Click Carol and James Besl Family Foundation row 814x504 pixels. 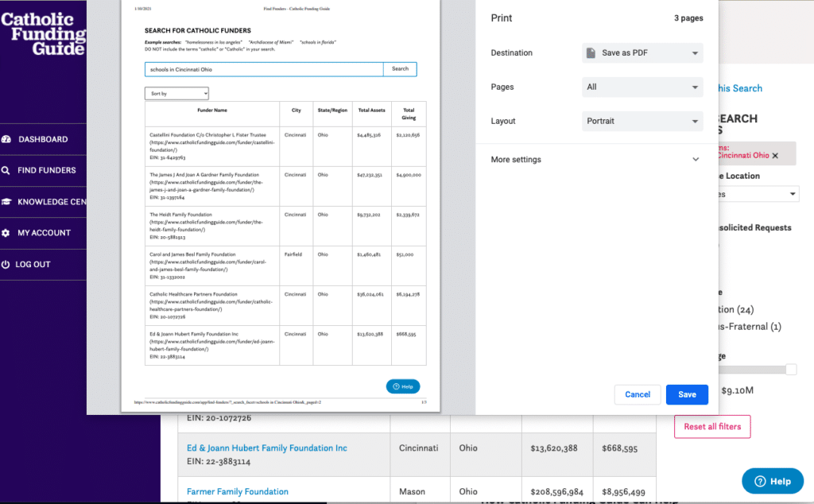tap(285, 266)
